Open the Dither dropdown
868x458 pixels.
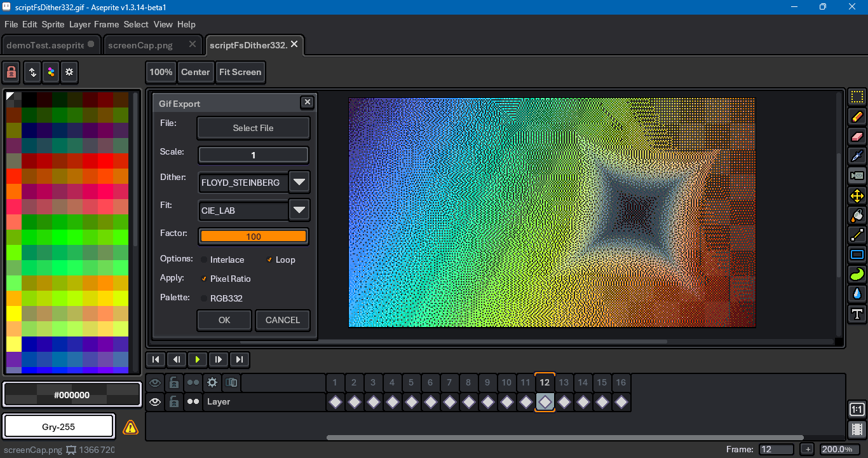299,182
